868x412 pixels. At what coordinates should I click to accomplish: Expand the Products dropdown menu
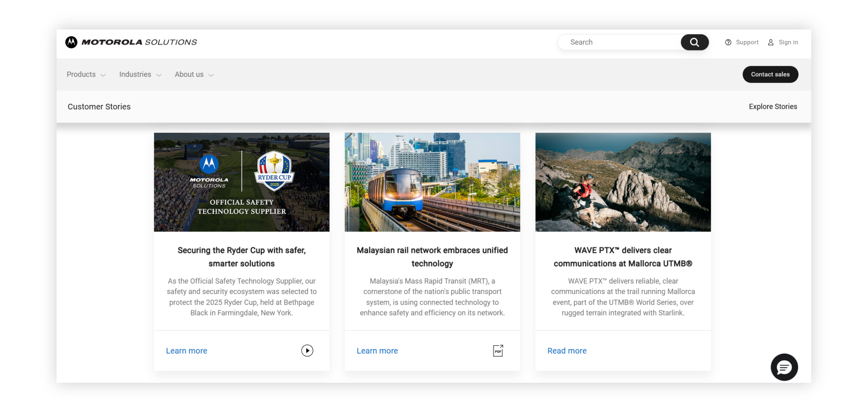(86, 75)
